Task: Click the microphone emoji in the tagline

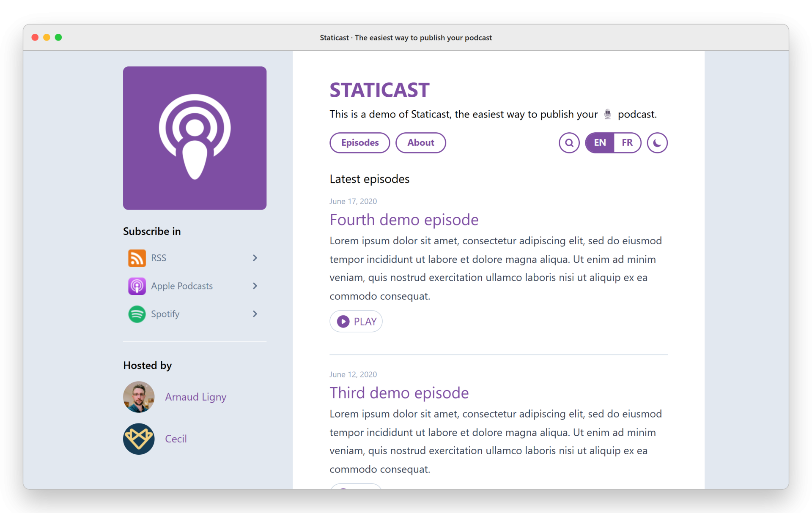Action: pyautogui.click(x=608, y=114)
